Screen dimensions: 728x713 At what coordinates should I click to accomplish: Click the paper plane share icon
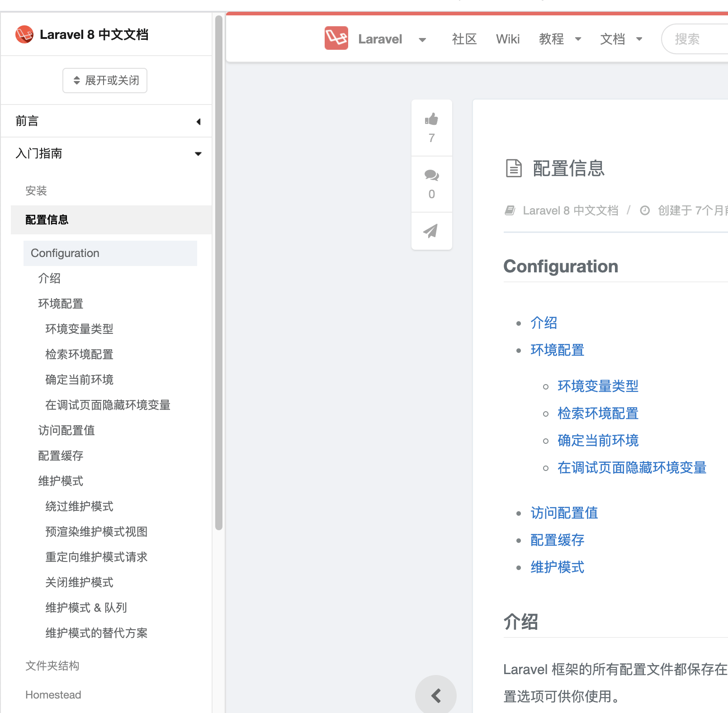click(430, 231)
